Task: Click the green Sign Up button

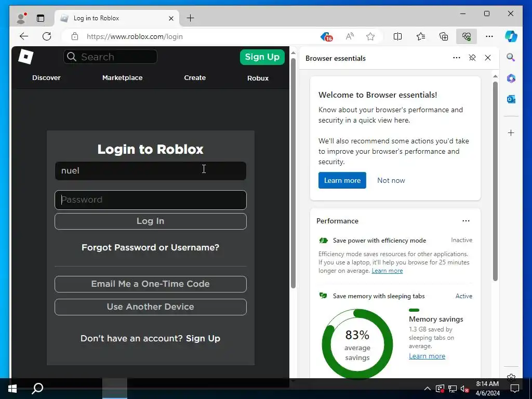Action: pos(262,57)
